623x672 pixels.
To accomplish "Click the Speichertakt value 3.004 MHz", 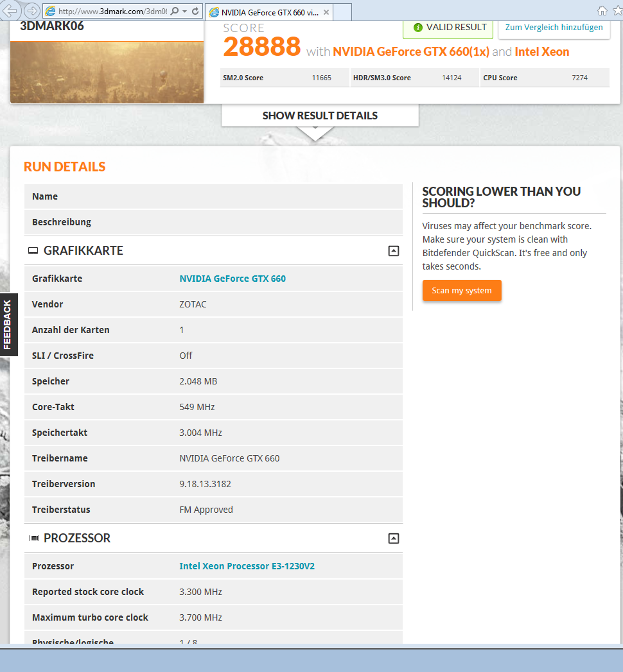I will pyautogui.click(x=200, y=433).
